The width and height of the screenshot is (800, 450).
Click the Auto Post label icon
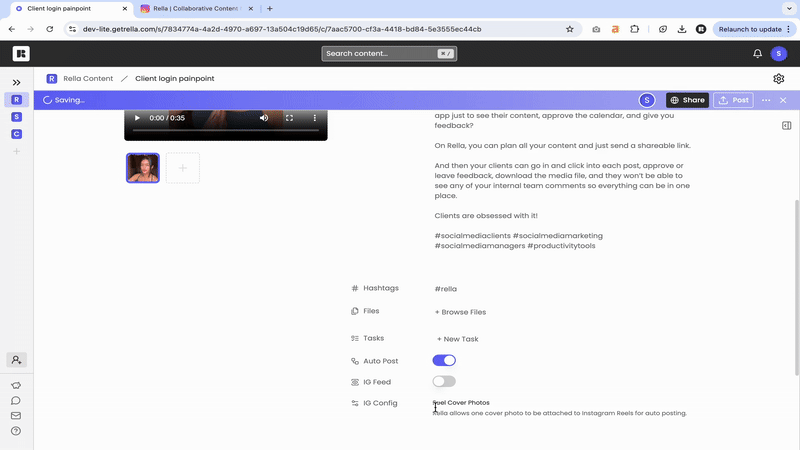pyautogui.click(x=355, y=361)
